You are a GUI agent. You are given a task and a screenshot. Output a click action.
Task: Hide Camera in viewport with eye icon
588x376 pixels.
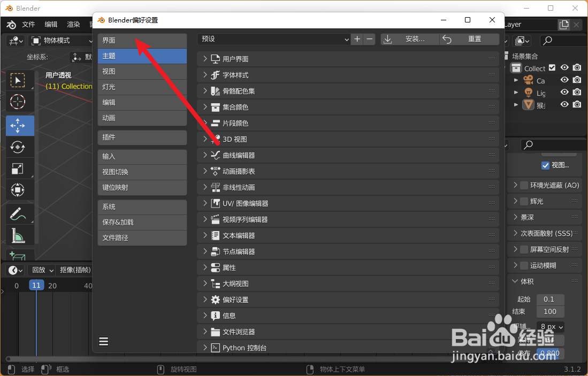pyautogui.click(x=564, y=80)
